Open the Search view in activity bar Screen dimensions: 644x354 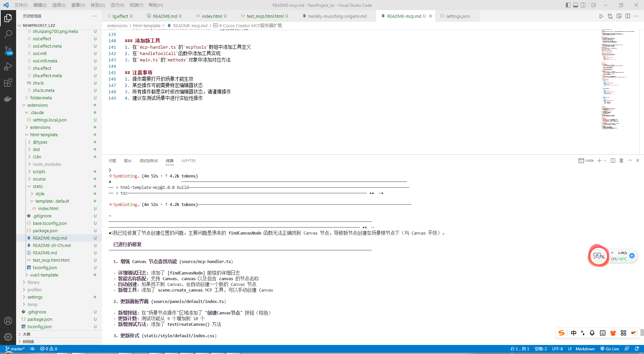(8, 34)
